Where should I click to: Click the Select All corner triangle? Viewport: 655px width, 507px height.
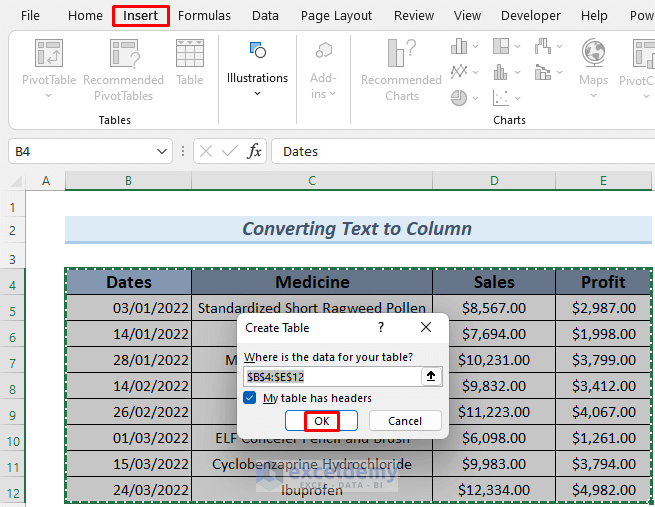pos(16,181)
